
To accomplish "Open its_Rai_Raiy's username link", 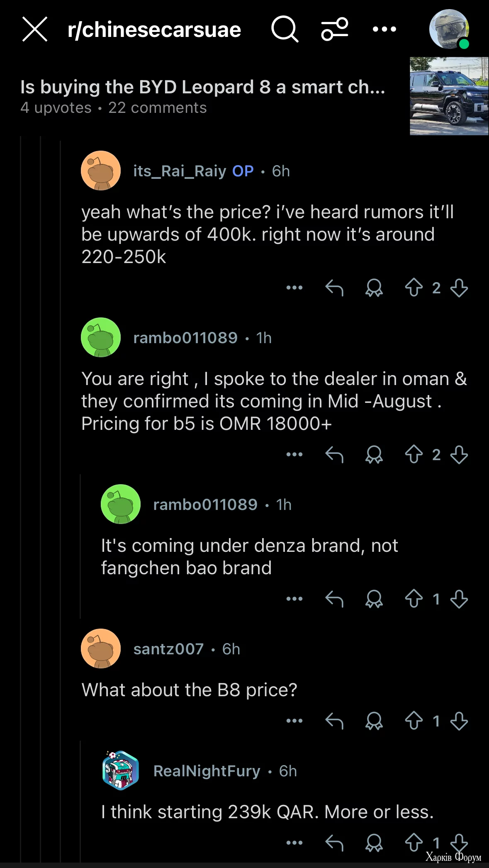I will (x=180, y=171).
